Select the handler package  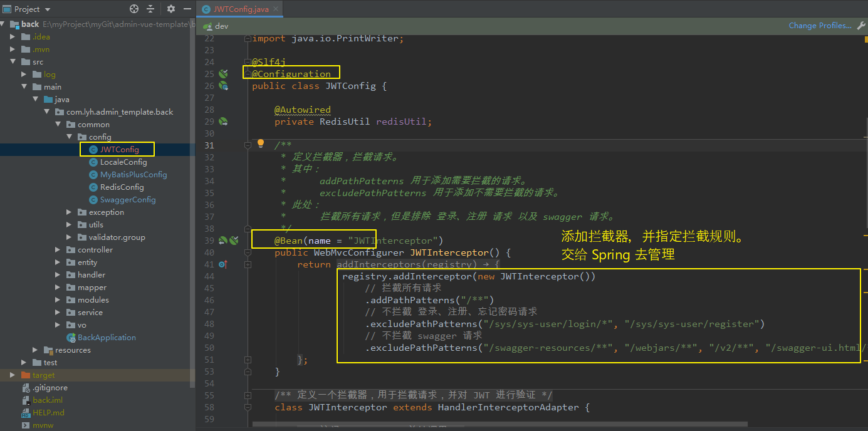92,275
